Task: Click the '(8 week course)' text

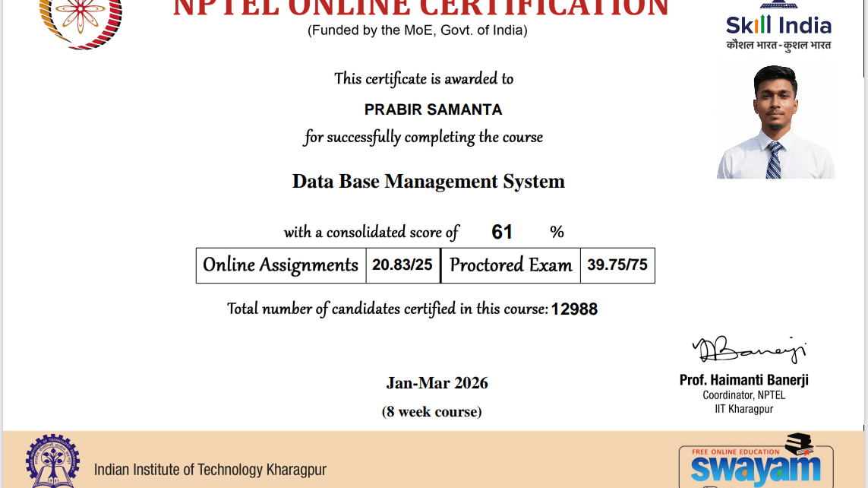Action: coord(432,411)
